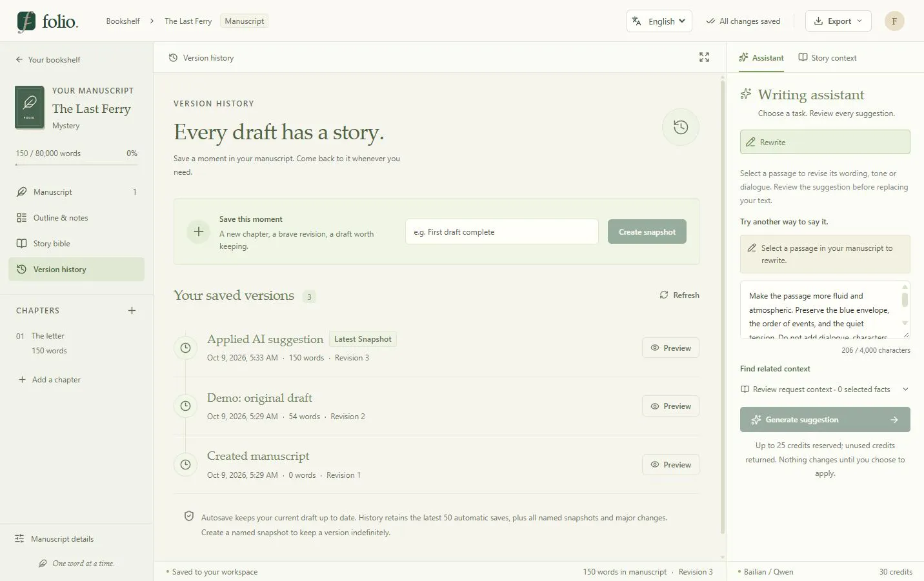
Task: Click the Bookshelf breadcrumb link
Action: pos(123,21)
